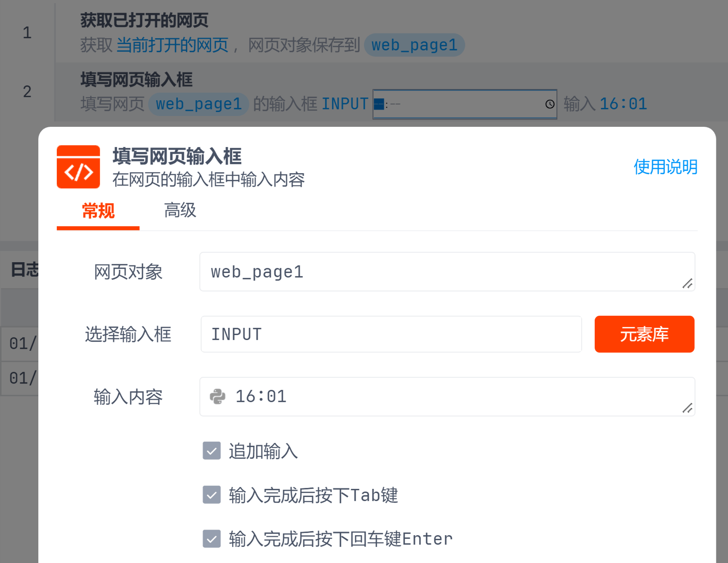Viewport: 728px width, 563px height.
Task: Click the 当前打开的网页 link in step 1
Action: 172,45
